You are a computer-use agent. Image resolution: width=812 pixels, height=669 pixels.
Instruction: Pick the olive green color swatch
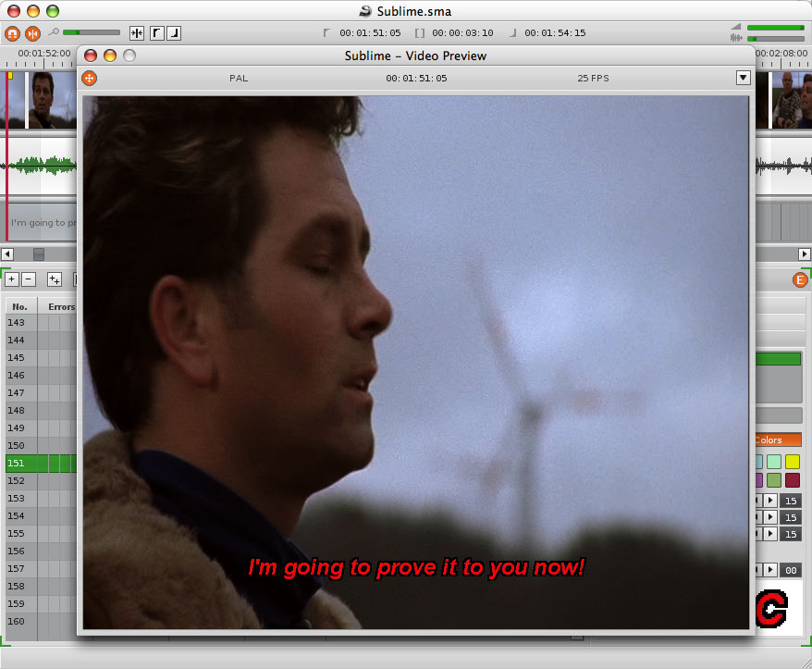coord(774,480)
